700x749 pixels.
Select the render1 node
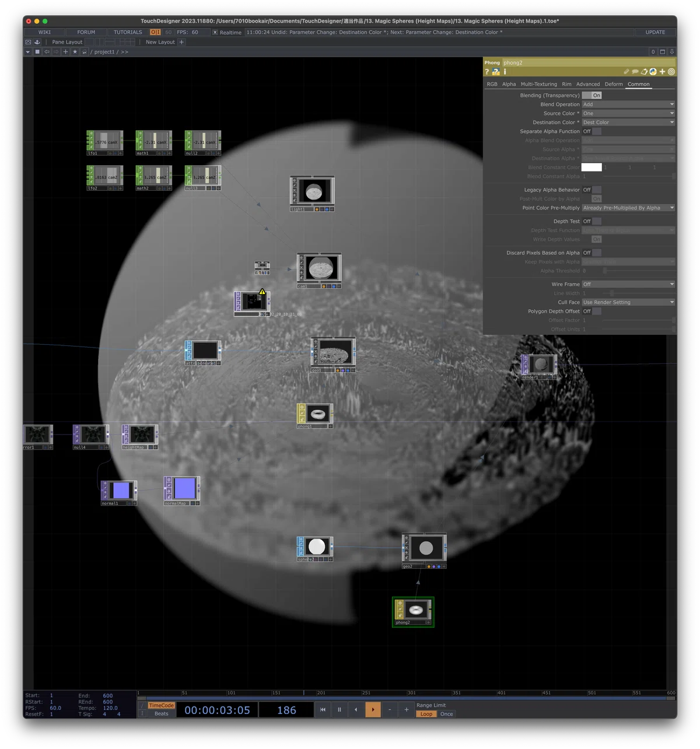pos(539,366)
